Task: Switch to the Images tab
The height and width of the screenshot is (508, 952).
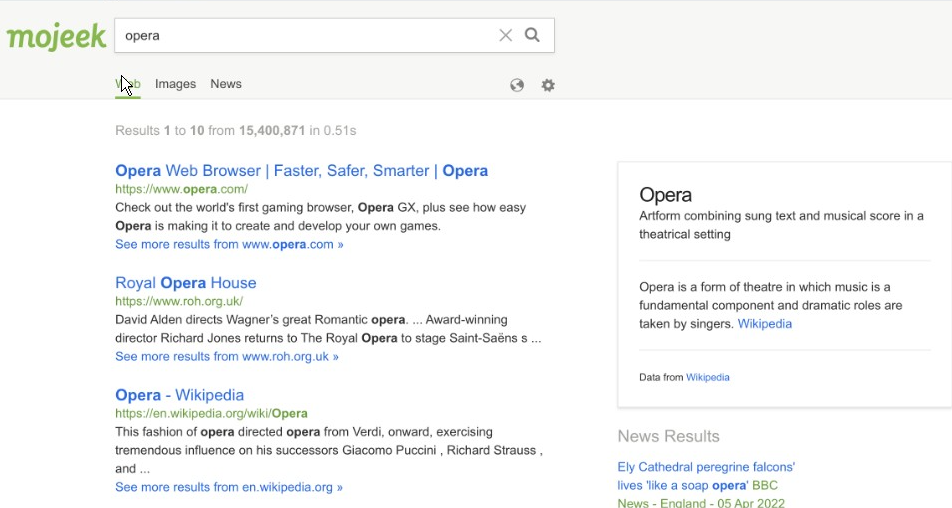Action: point(175,84)
